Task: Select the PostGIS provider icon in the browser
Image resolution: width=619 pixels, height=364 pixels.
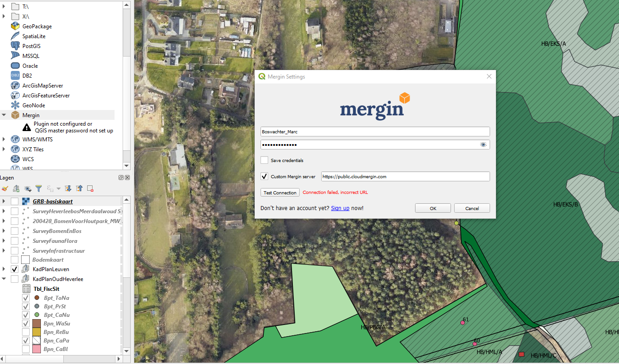Action: (x=14, y=46)
